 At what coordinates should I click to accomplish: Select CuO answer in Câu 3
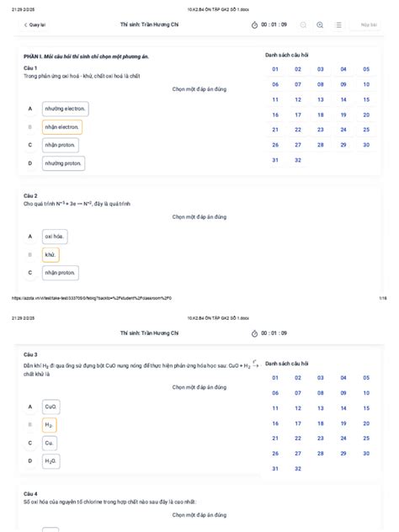pos(51,407)
